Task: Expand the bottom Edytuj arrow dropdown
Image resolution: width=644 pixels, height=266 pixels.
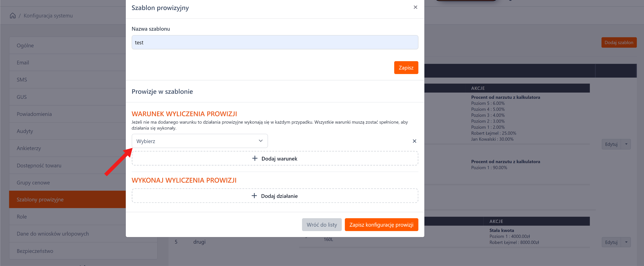Action: [x=626, y=242]
